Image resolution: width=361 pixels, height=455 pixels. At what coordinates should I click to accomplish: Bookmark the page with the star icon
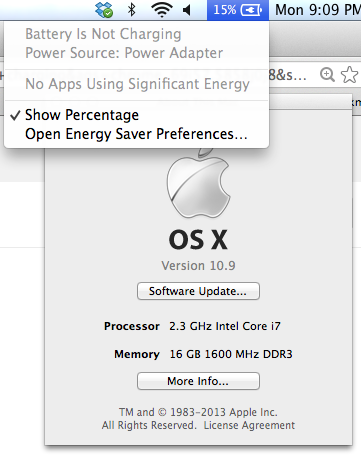coord(349,74)
